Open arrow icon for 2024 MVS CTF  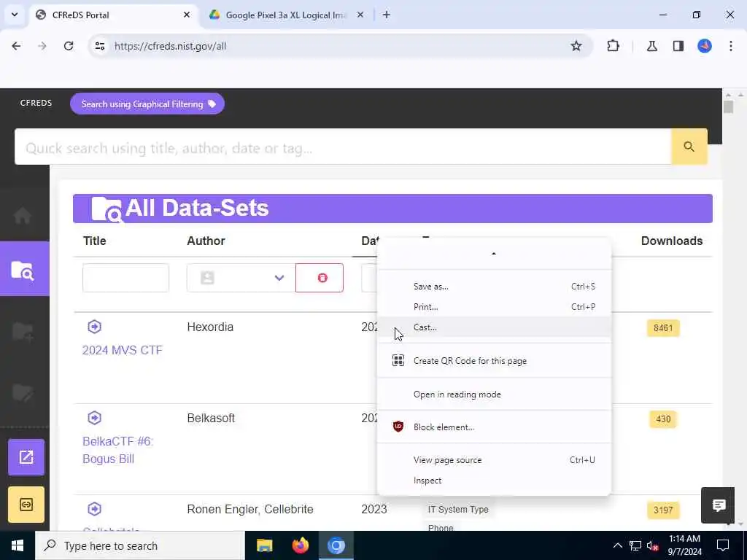click(94, 327)
